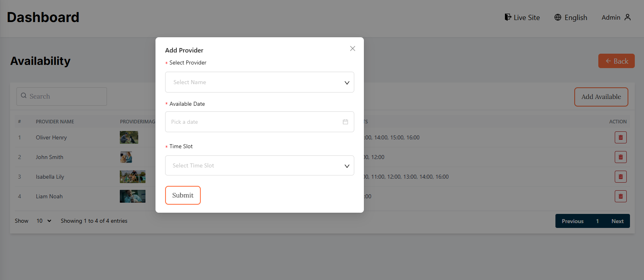Open the Select Name provider dropdown
The height and width of the screenshot is (280, 644).
coord(259,82)
